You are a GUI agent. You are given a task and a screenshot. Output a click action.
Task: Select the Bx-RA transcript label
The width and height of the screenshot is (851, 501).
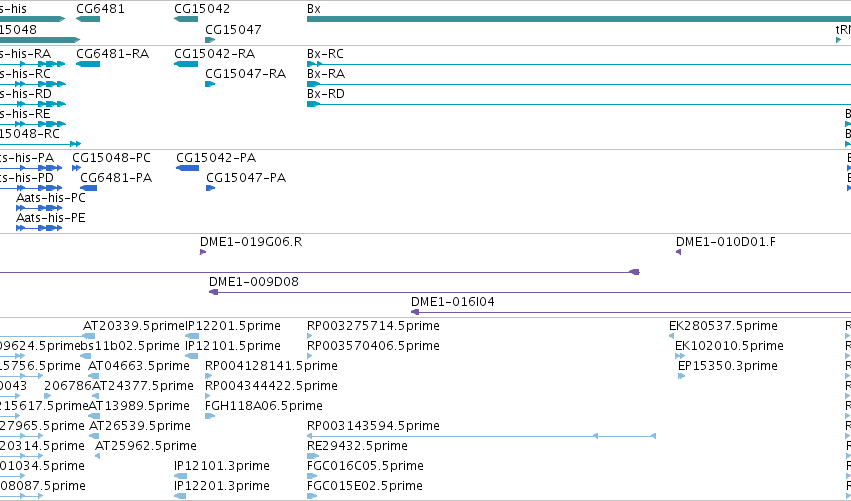(x=326, y=73)
